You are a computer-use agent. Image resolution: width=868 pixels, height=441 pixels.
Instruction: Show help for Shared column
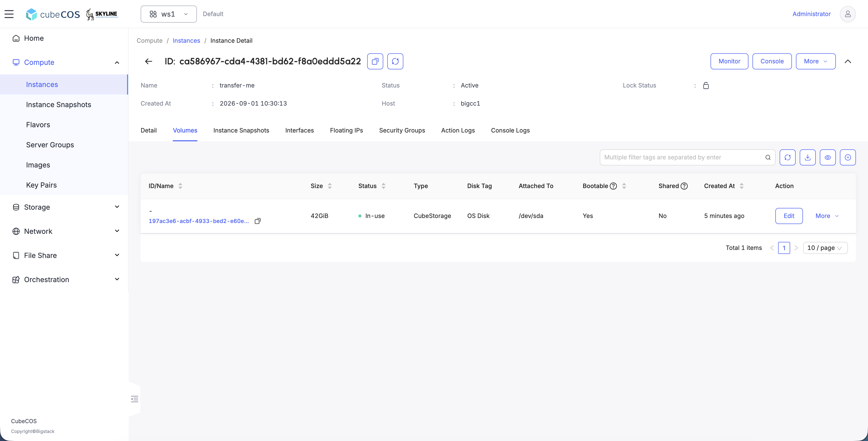point(684,186)
